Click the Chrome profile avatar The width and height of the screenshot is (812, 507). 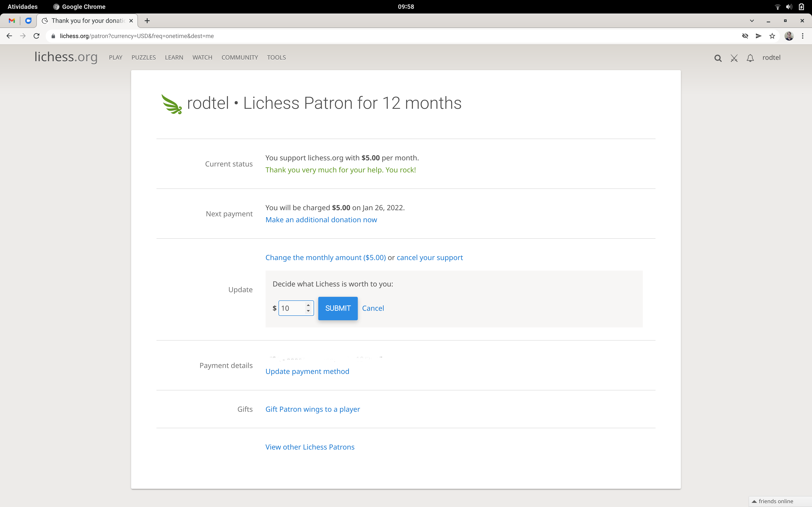pyautogui.click(x=789, y=36)
